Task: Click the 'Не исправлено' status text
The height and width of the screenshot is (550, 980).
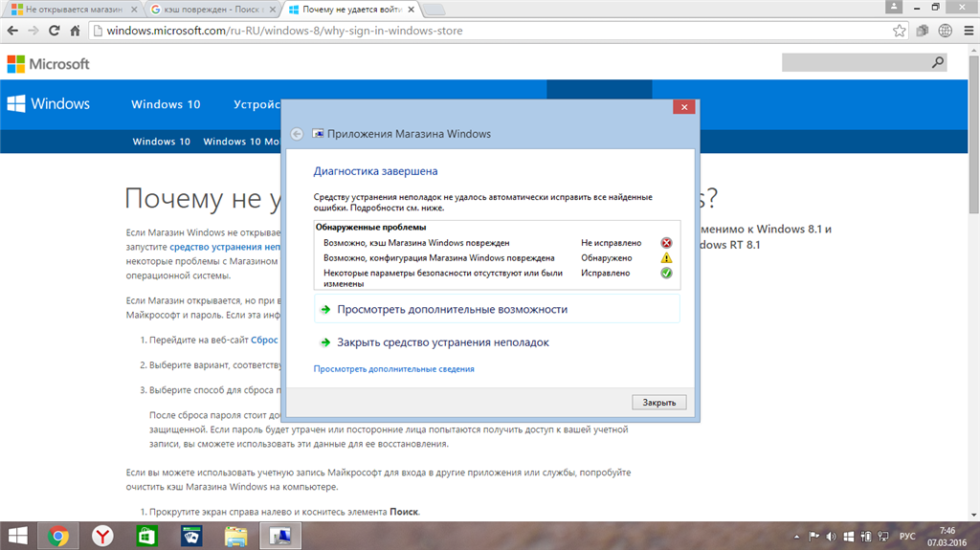Action: click(x=611, y=243)
